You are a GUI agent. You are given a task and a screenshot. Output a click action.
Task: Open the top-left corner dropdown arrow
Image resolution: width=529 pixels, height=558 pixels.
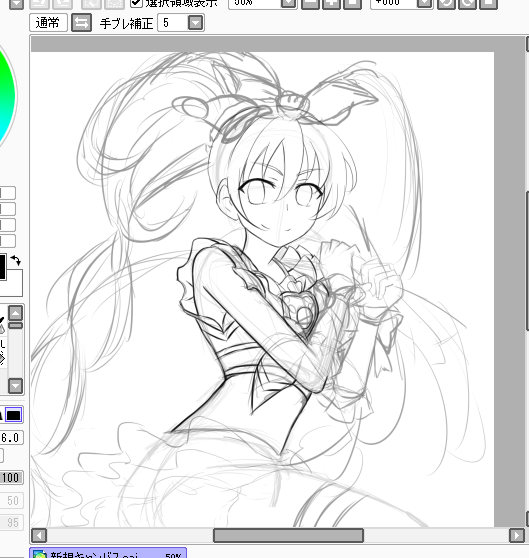pos(16,3)
